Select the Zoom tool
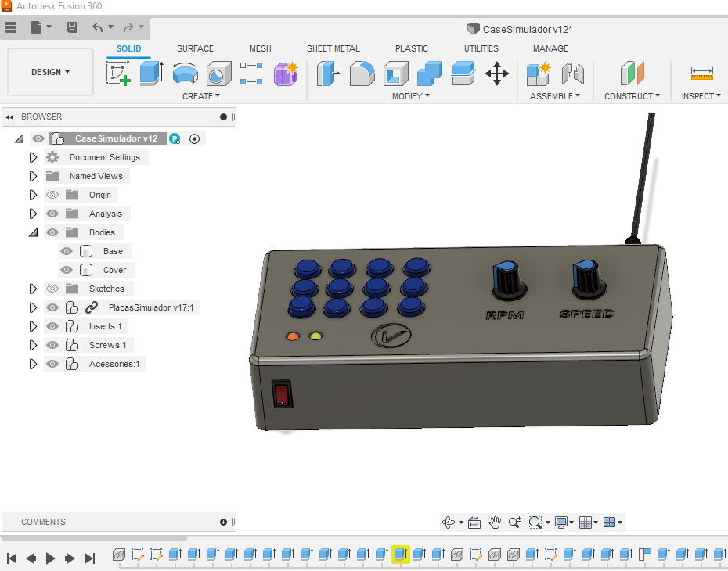This screenshot has width=728, height=571. 514,523
